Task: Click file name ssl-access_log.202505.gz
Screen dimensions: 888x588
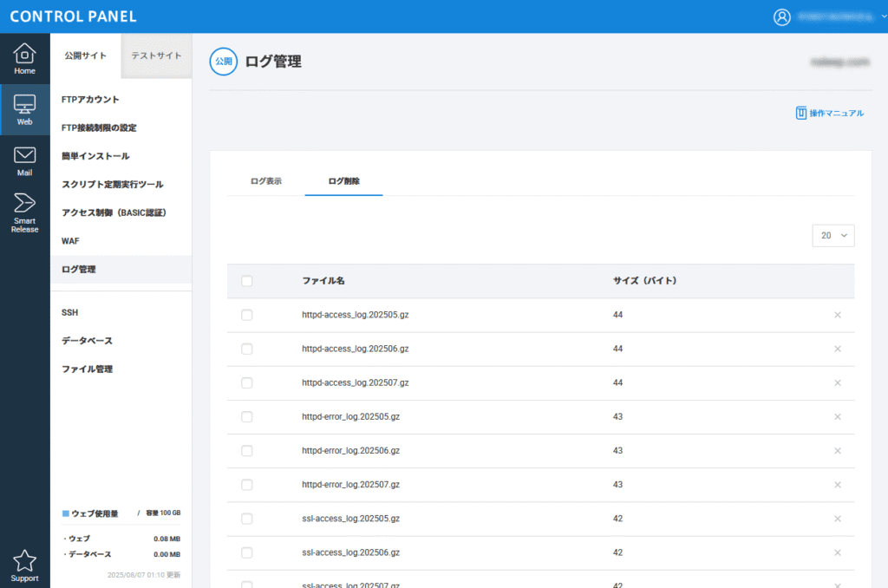Action: pyautogui.click(x=350, y=519)
